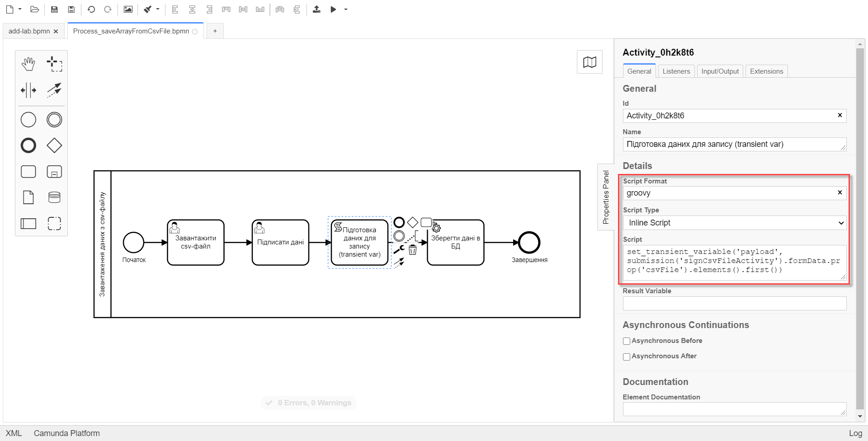Distribute selected elements horizontally
868x441 pixels.
click(280, 9)
